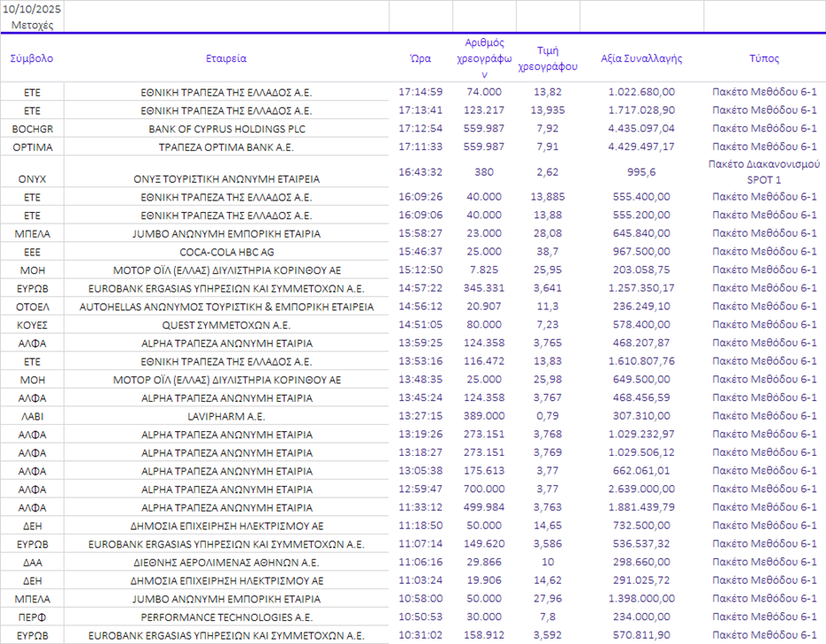Click the LAVIPHARM A.E. company cell
The image size is (826, 644).
pyautogui.click(x=226, y=416)
